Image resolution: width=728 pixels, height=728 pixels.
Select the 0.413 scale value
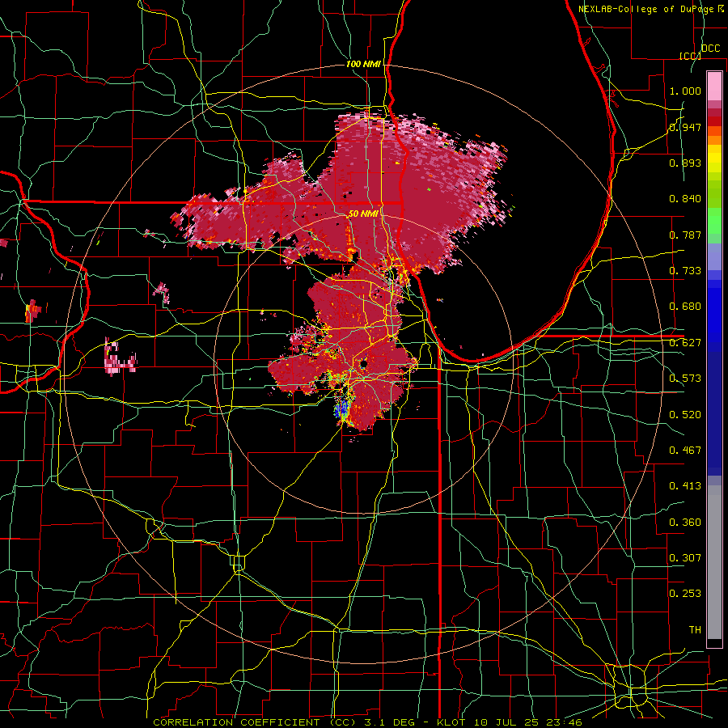point(685,486)
